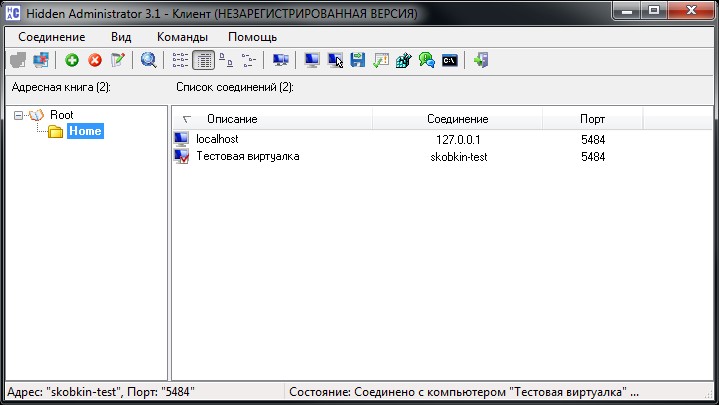
Task: Click the floppy disk file transfer icon
Action: pos(358,61)
